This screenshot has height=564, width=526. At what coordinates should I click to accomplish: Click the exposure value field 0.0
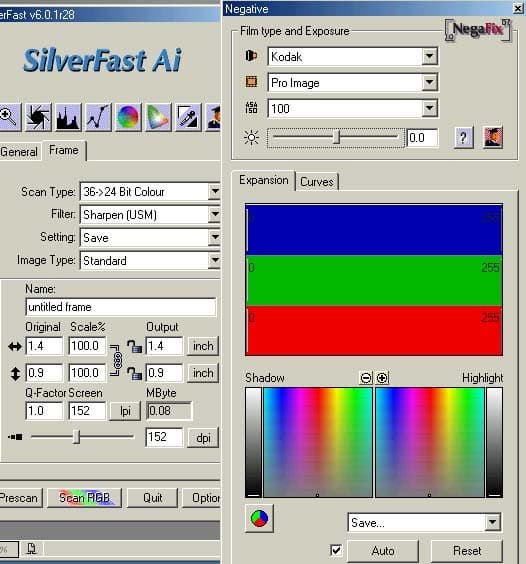coord(422,138)
